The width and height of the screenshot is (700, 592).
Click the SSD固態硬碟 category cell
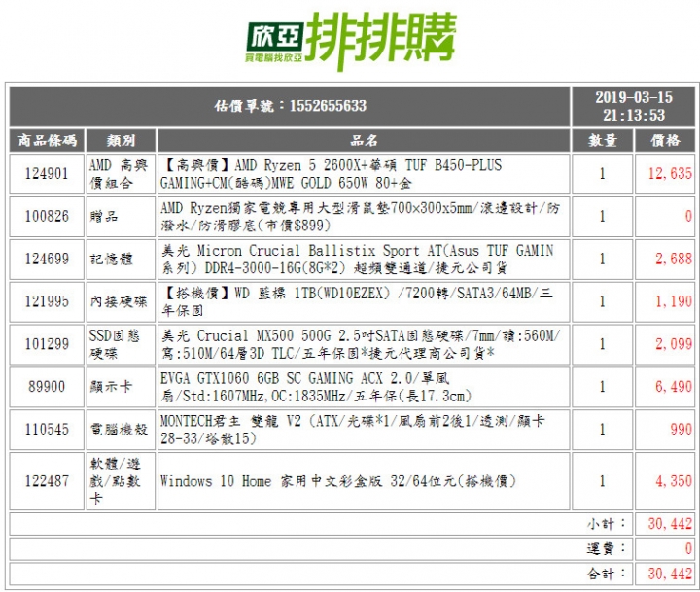pos(121,344)
